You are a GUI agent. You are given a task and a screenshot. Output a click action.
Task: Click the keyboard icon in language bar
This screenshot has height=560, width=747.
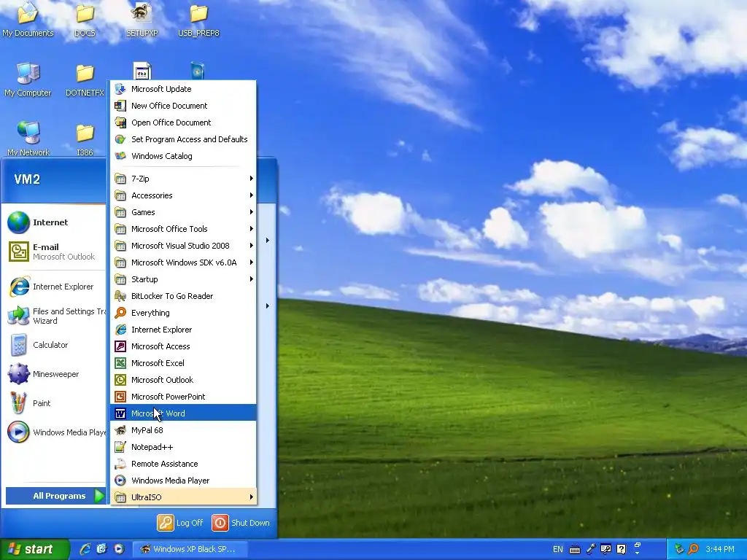(575, 550)
